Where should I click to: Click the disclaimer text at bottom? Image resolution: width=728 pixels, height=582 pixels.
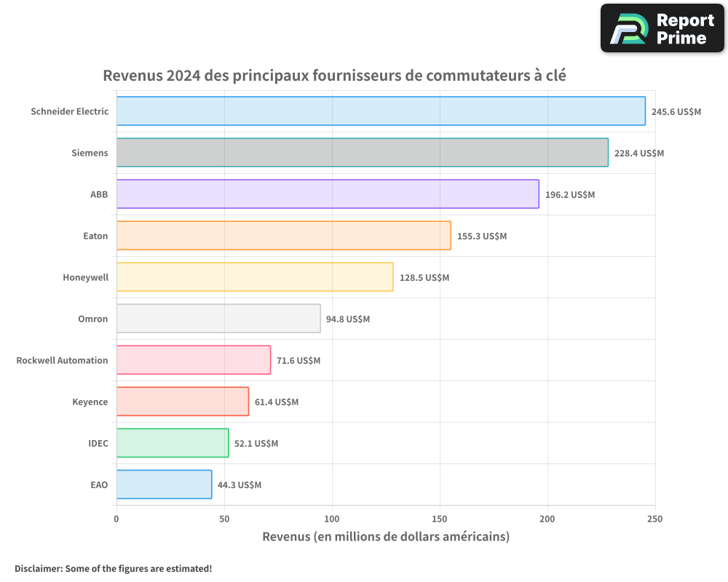(x=113, y=569)
